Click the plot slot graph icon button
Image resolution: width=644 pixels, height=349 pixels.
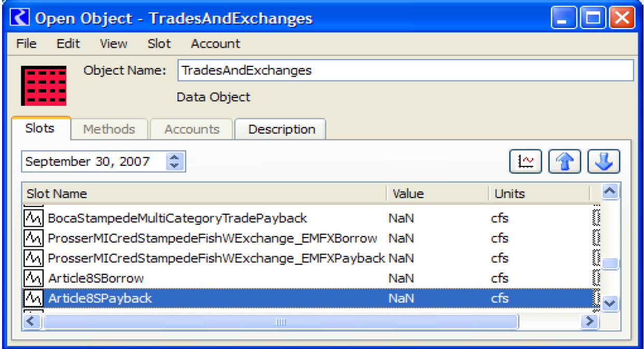(x=525, y=162)
